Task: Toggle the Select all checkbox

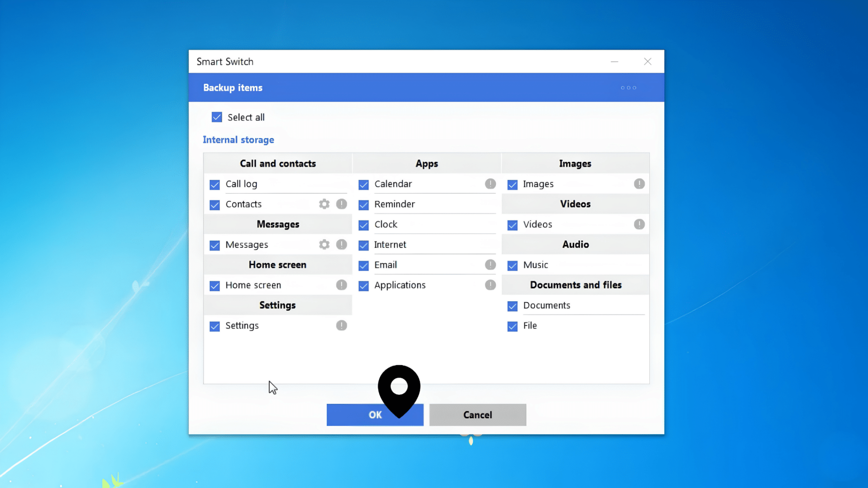Action: pyautogui.click(x=217, y=117)
